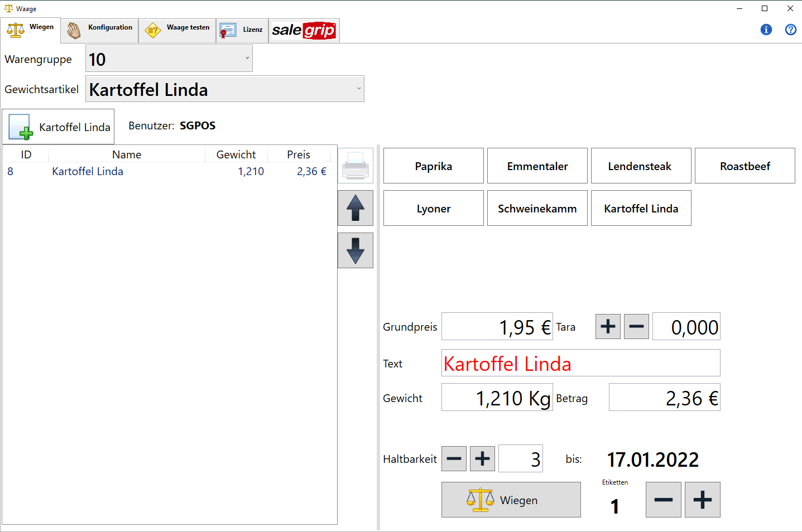
Task: Click price 2,36 € in list row
Action: click(x=311, y=171)
